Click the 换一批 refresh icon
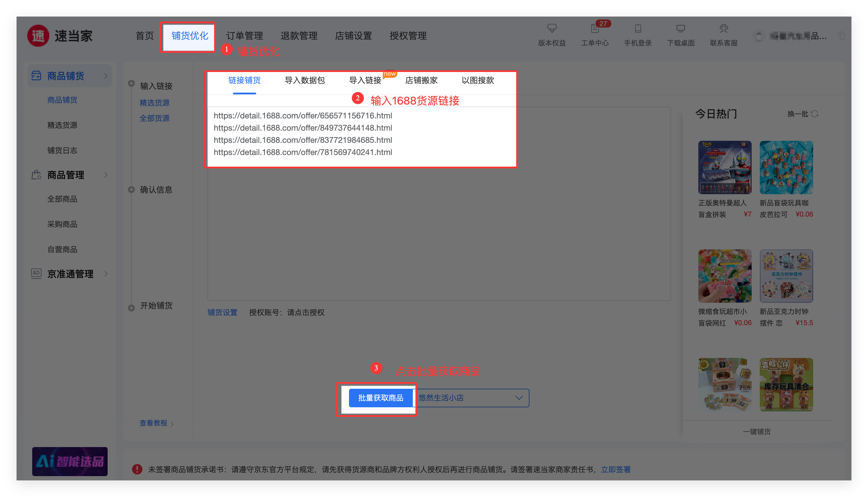 click(814, 114)
